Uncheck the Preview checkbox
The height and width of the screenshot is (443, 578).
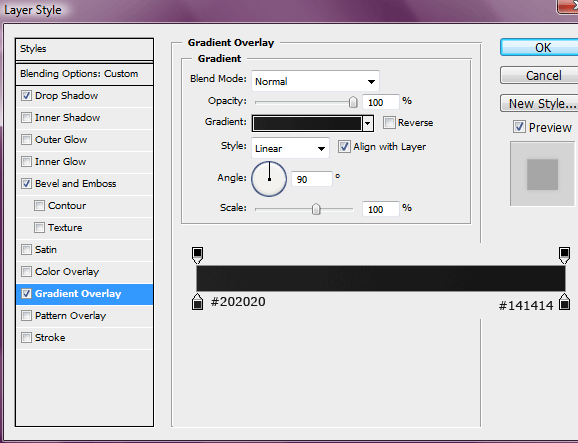pos(519,127)
